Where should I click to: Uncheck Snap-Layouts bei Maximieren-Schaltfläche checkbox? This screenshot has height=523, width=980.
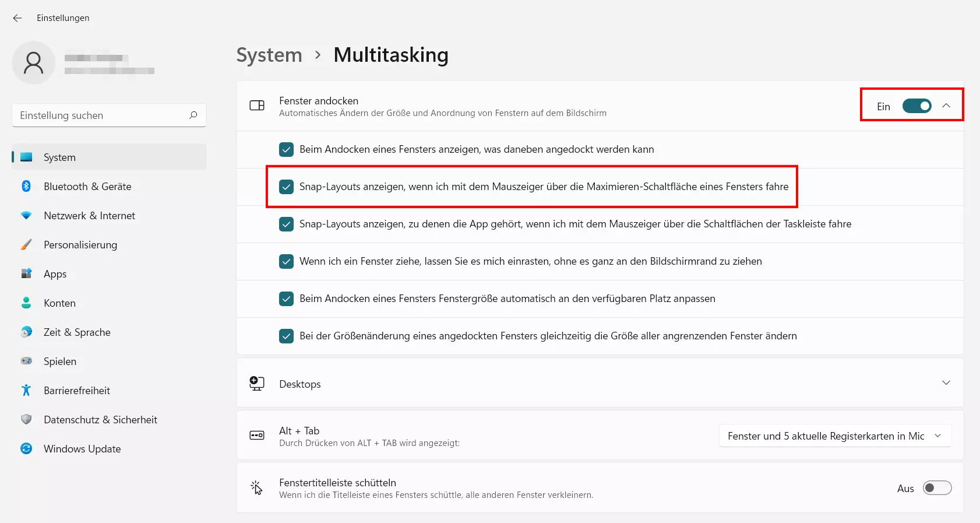click(287, 187)
